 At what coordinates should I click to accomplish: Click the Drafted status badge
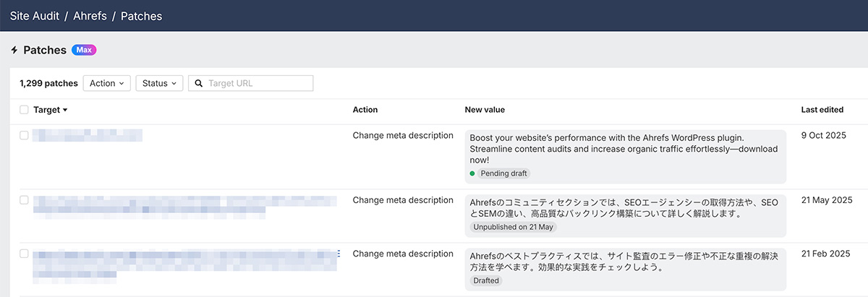(486, 280)
